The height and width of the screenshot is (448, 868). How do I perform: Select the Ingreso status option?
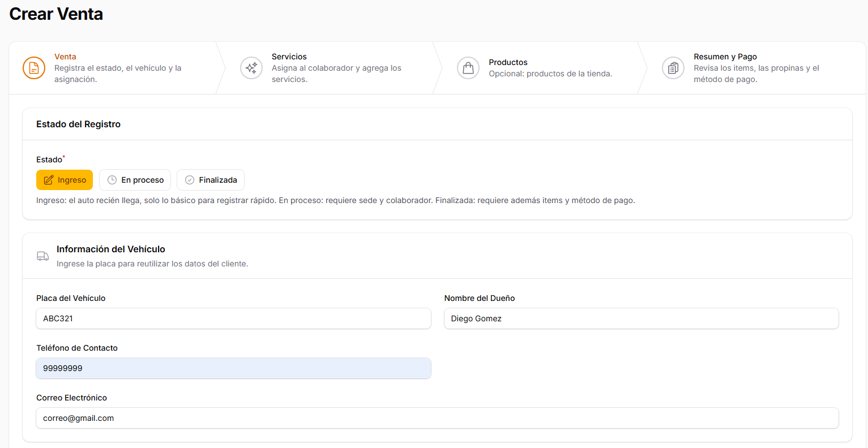tap(65, 180)
